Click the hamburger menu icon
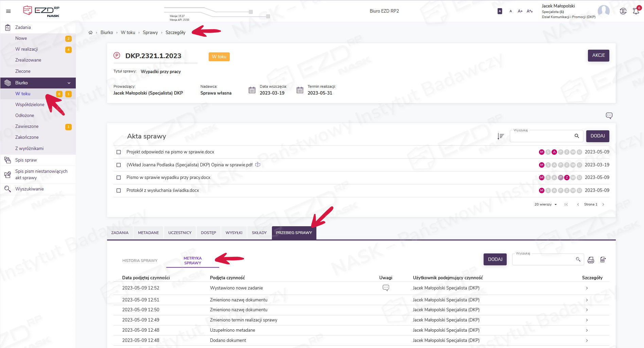The image size is (644, 348). click(x=8, y=11)
